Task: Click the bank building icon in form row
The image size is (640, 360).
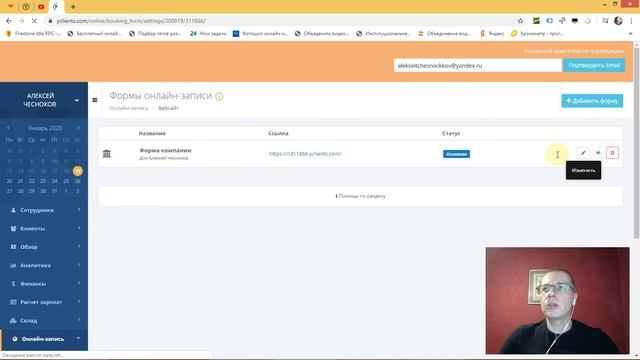Action: coord(107,153)
